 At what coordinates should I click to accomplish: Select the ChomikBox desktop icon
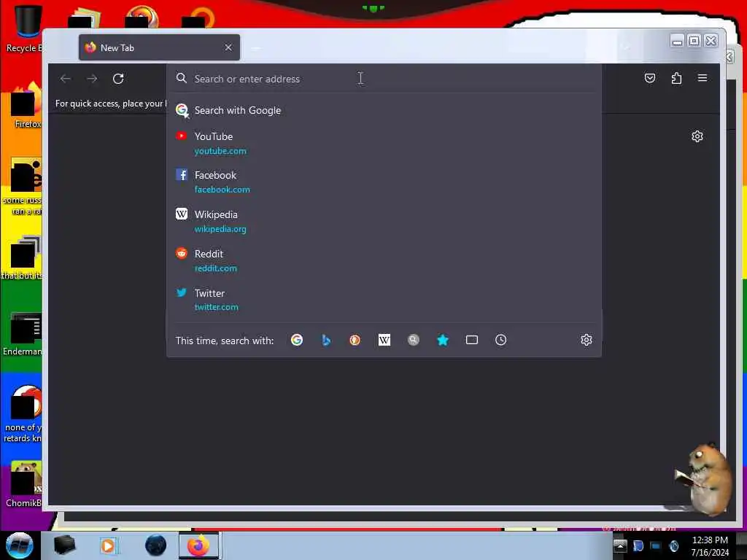pos(23,484)
